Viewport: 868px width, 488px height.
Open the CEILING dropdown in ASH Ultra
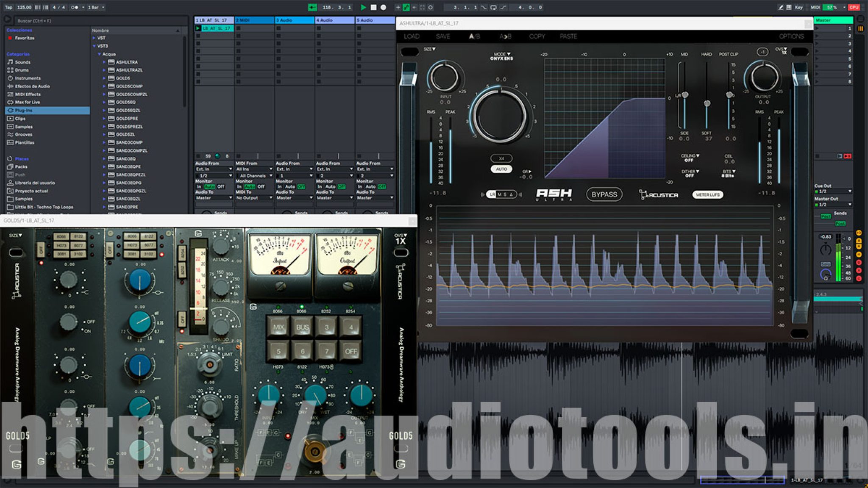pyautogui.click(x=690, y=158)
